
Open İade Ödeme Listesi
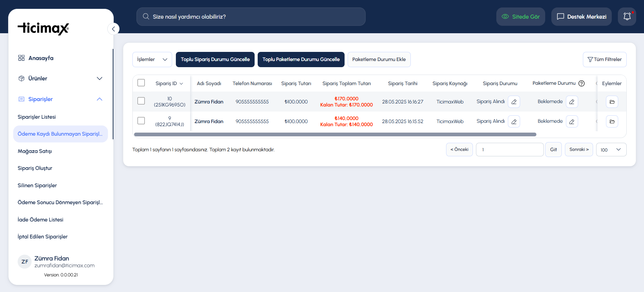click(40, 220)
